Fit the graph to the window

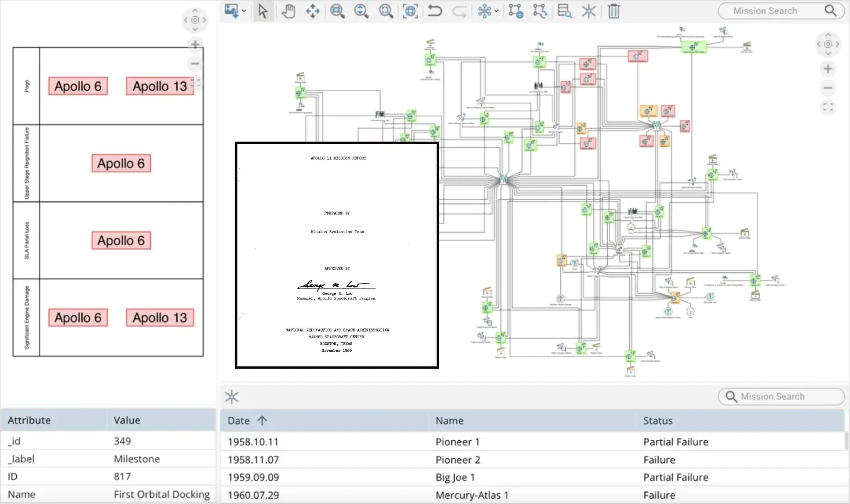click(410, 11)
